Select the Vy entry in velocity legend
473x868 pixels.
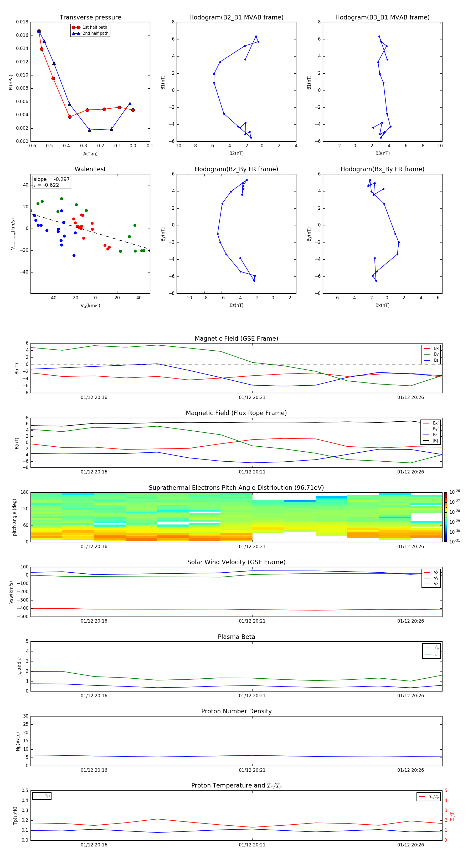tap(431, 578)
